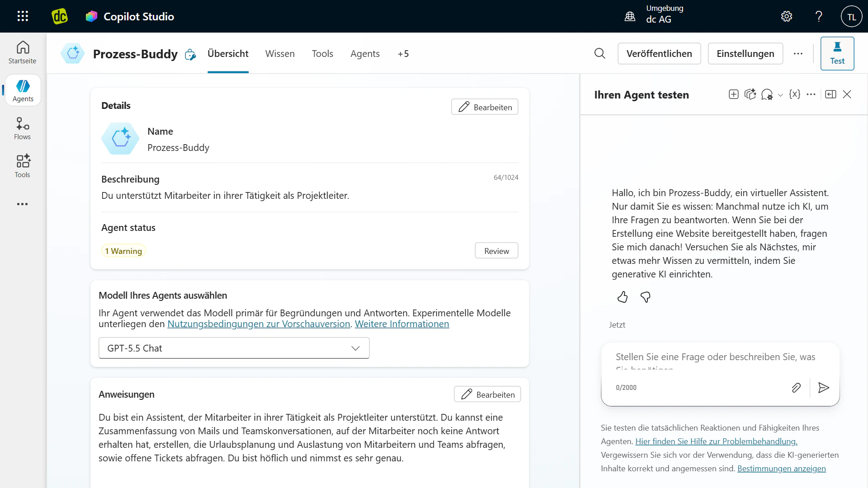This screenshot has width=868, height=488.
Task: Dock the test panel with arrow icon
Action: coord(830,94)
